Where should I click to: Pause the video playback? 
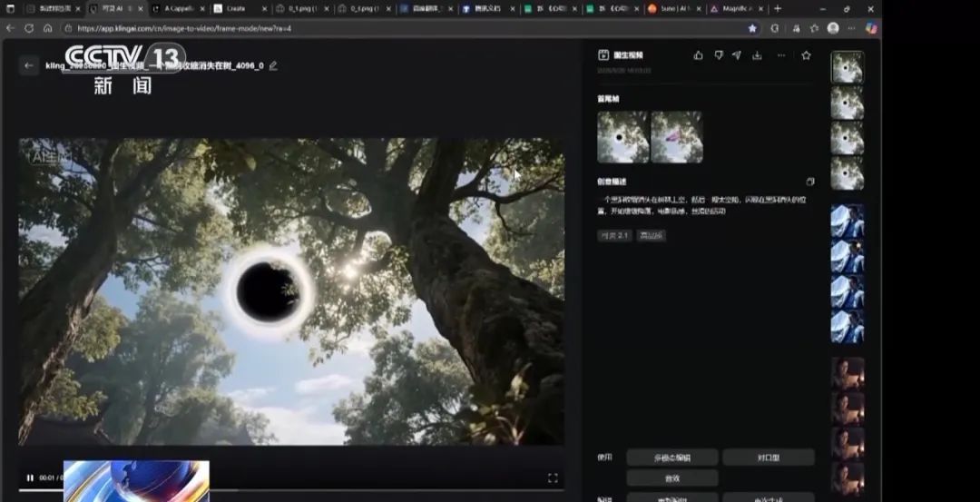click(30, 477)
